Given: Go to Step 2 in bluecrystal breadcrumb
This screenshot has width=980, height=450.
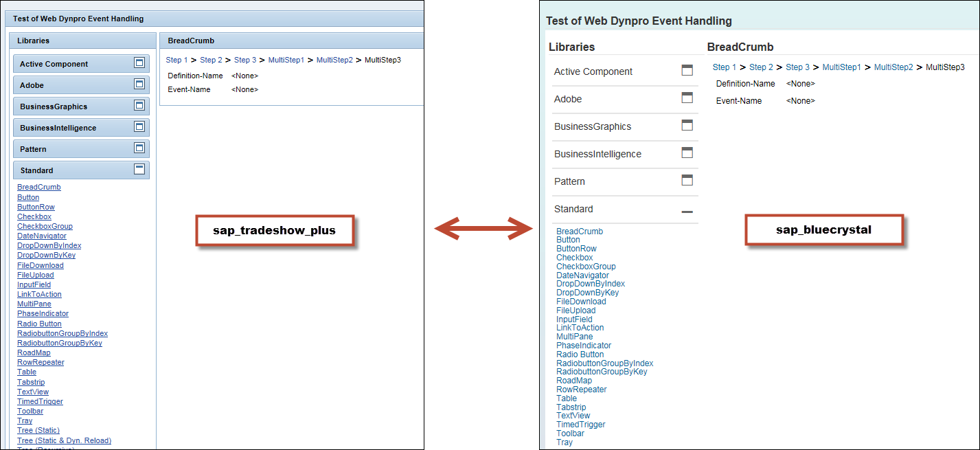Looking at the screenshot, I should pyautogui.click(x=761, y=67).
